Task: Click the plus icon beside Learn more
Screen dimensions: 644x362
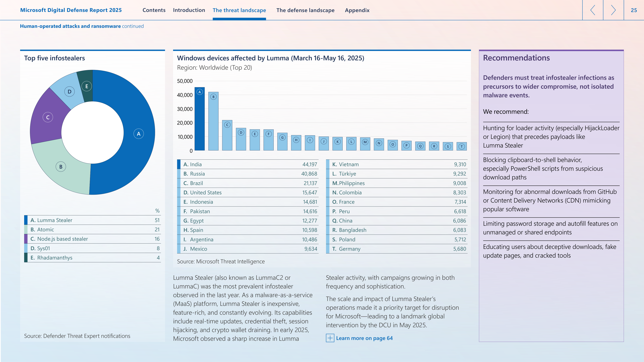Action: [330, 338]
